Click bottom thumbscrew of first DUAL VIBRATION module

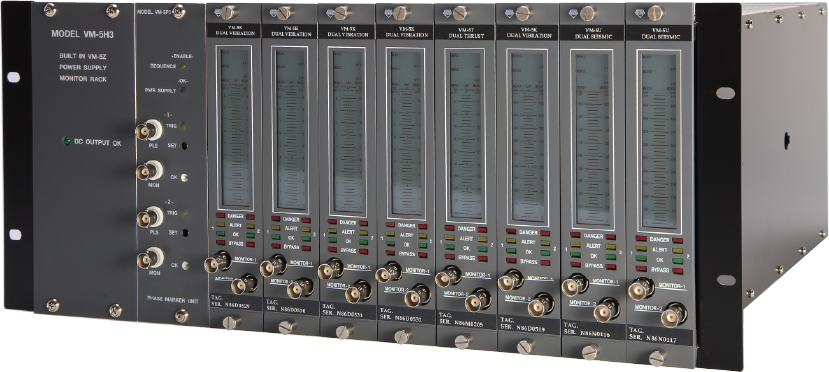pos(231,322)
